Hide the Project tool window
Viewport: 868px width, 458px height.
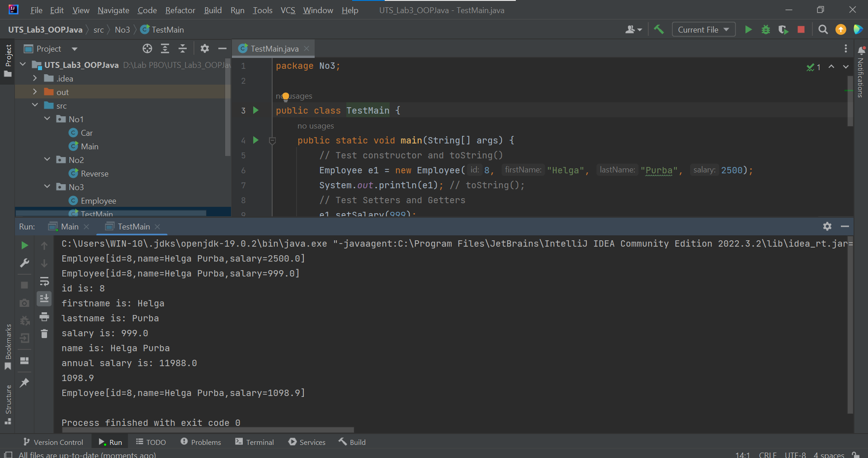pos(222,48)
